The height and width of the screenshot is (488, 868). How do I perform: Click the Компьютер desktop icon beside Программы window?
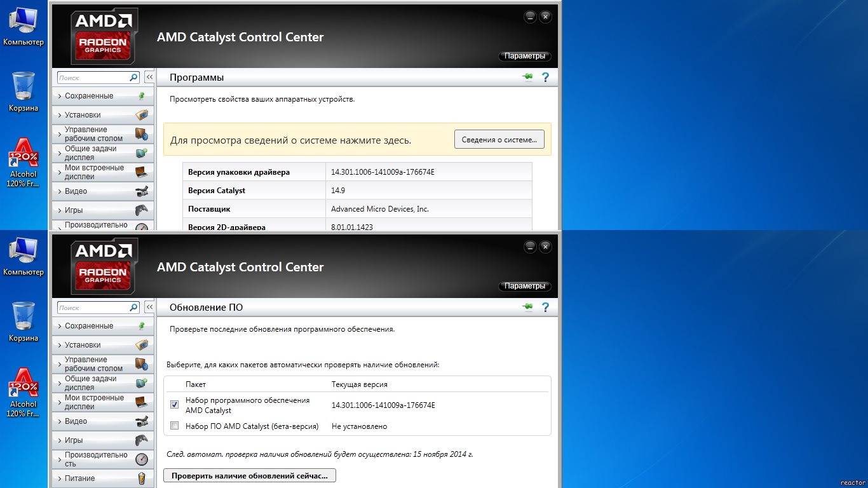[x=24, y=27]
